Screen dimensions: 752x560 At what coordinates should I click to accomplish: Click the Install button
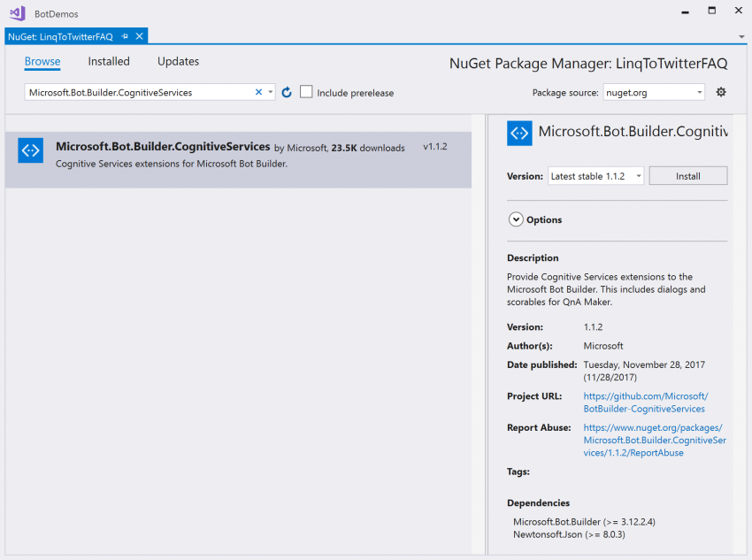point(688,176)
